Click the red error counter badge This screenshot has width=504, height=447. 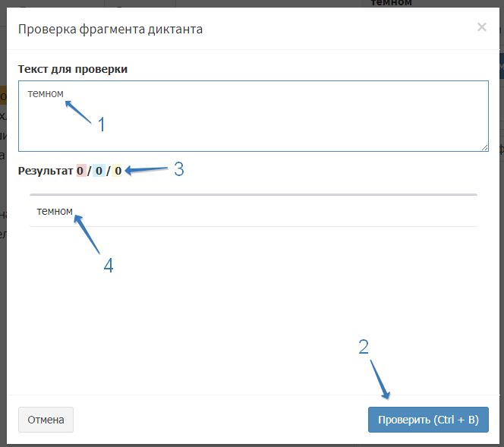coord(81,171)
